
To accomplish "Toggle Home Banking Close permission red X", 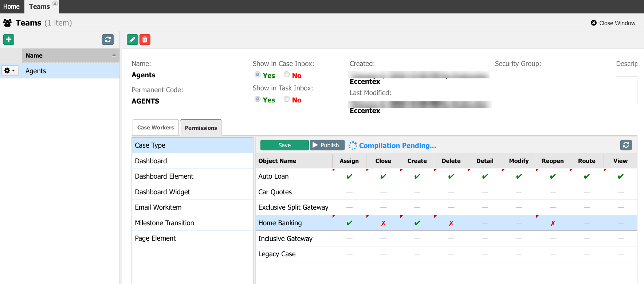I will tap(383, 223).
